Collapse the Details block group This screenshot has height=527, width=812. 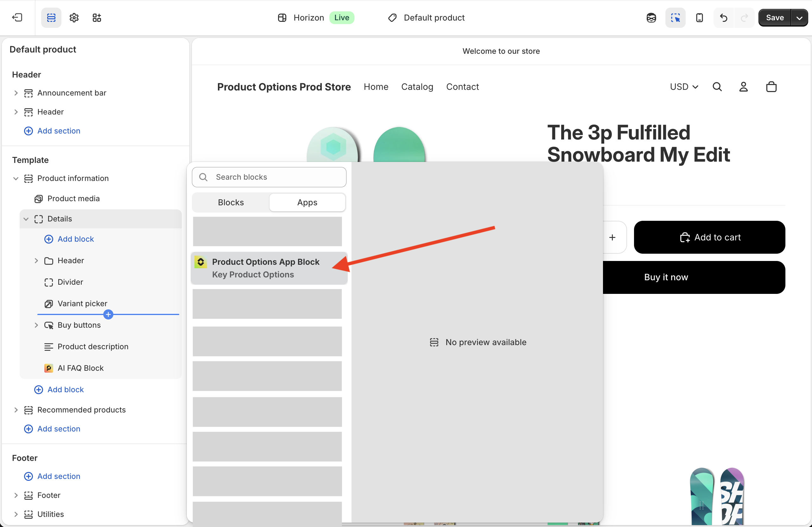[x=26, y=219]
